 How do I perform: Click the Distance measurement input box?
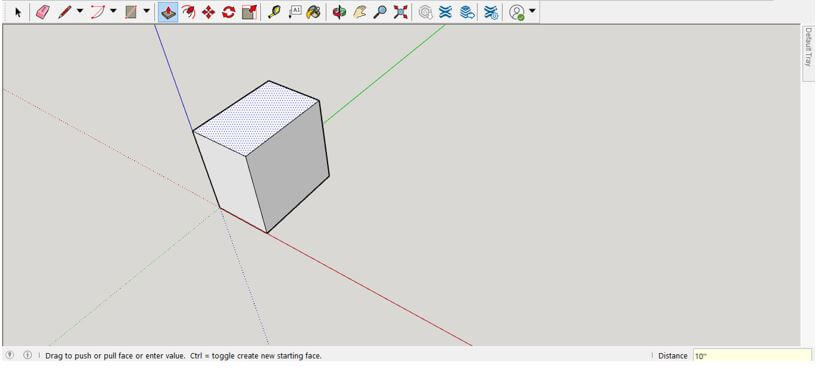tap(752, 356)
